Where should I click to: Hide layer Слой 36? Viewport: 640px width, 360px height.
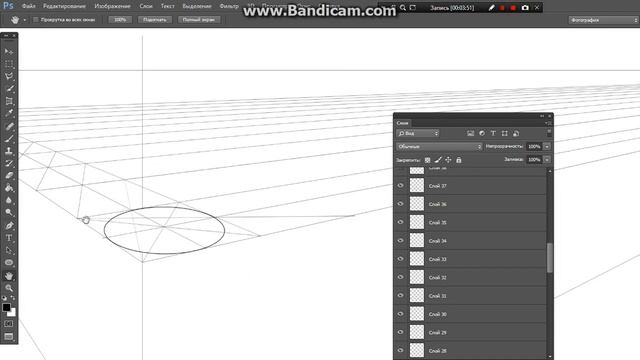[x=401, y=204]
